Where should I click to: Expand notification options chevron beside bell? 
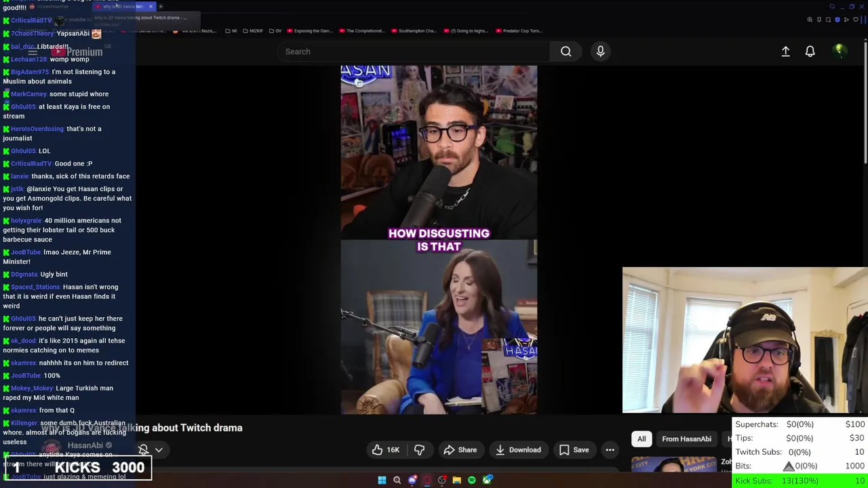coord(159,450)
